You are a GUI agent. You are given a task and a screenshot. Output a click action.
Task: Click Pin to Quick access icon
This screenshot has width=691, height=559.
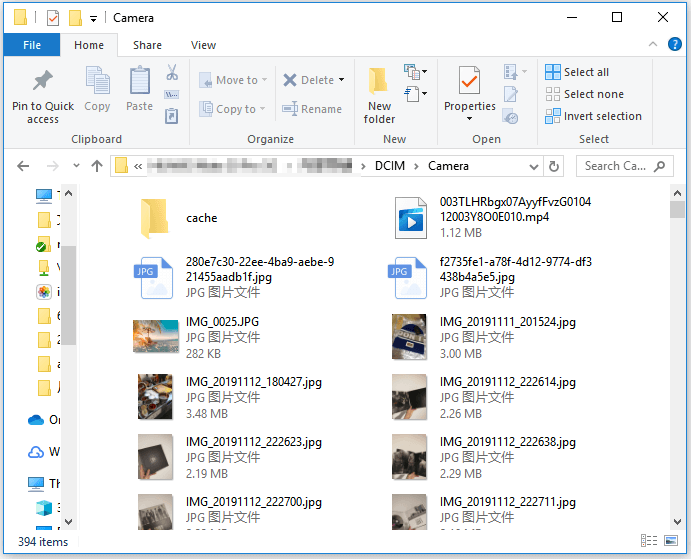[x=43, y=97]
